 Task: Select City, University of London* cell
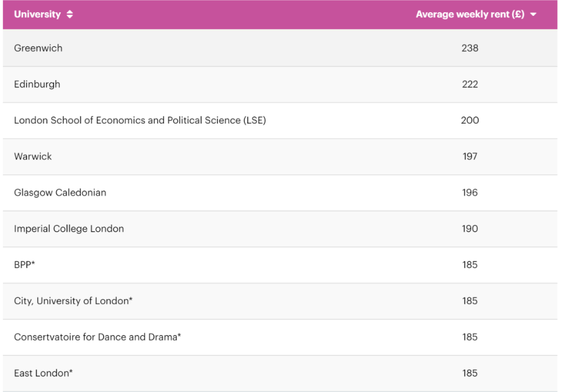point(73,301)
